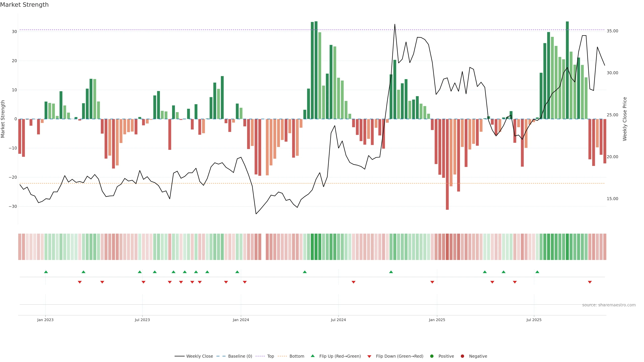Click the Weekly Close Price axis title
644x362 pixels.
(625, 119)
